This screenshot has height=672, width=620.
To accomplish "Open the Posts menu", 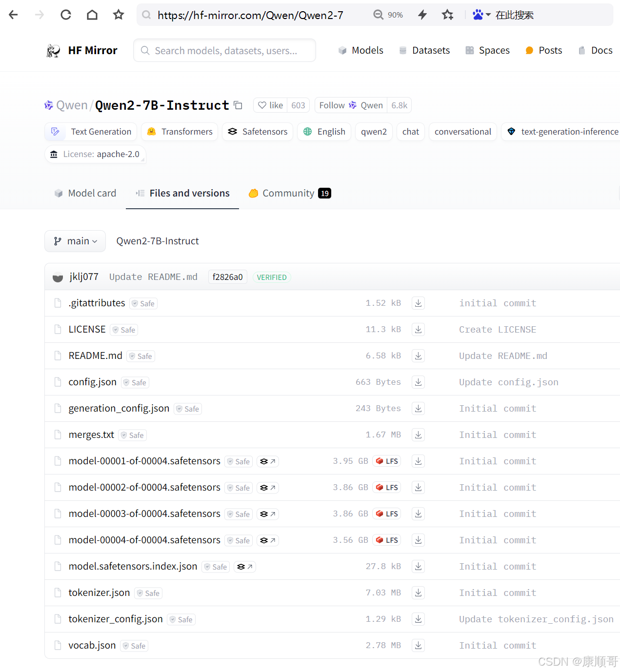I will click(543, 50).
